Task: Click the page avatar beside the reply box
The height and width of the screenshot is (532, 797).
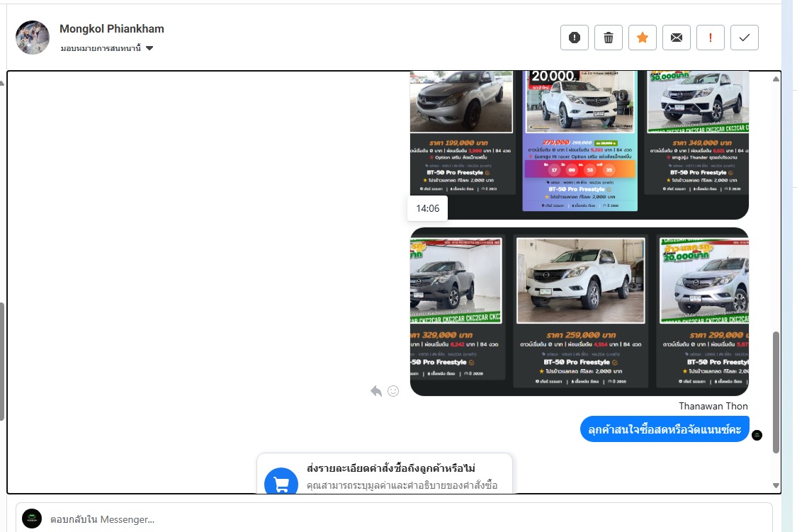Action: tap(32, 519)
